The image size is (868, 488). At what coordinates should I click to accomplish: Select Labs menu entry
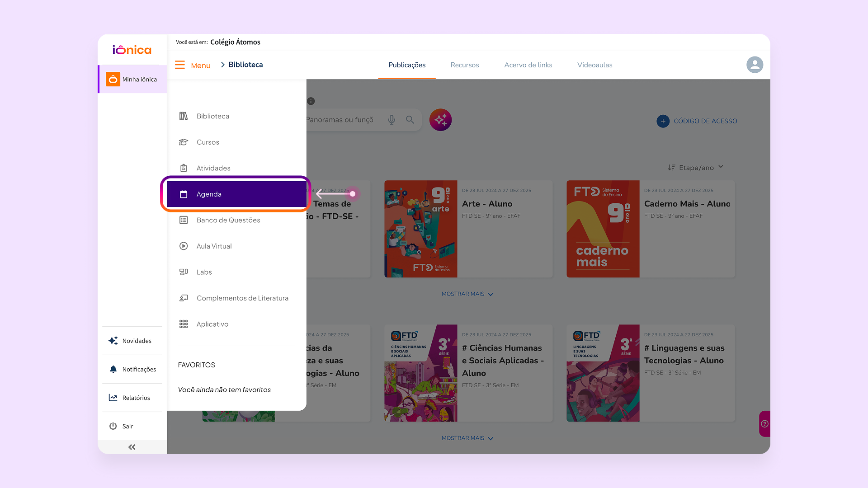(237, 272)
